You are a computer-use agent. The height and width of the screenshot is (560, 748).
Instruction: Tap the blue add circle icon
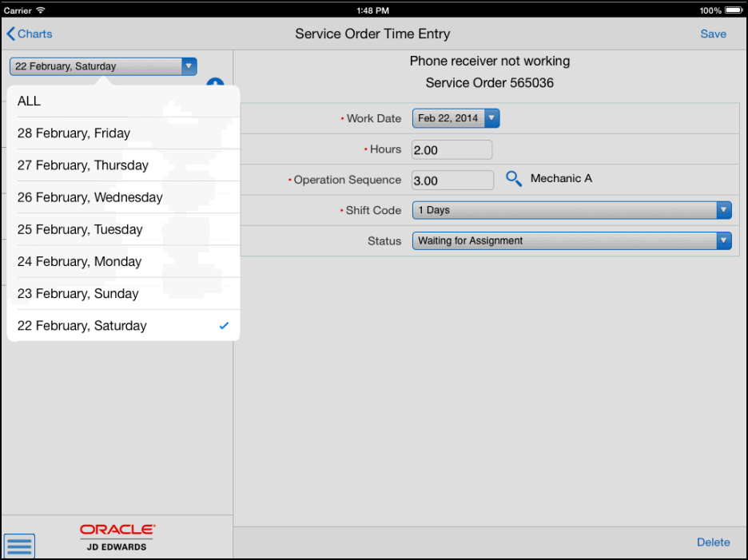tap(215, 82)
